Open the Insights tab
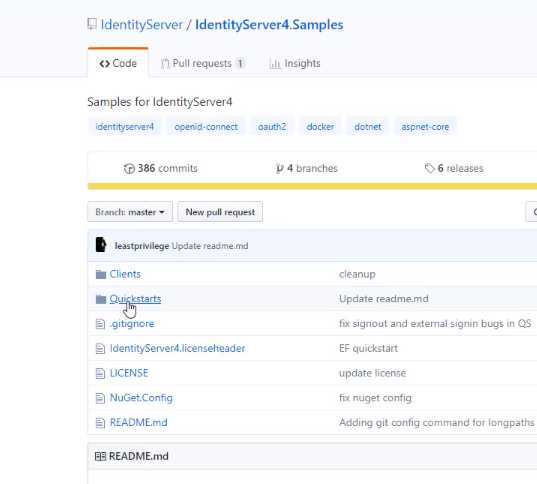The image size is (537, 484). (295, 63)
